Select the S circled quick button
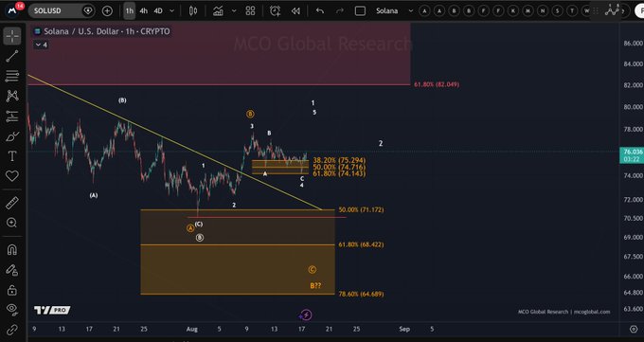 pos(557,11)
